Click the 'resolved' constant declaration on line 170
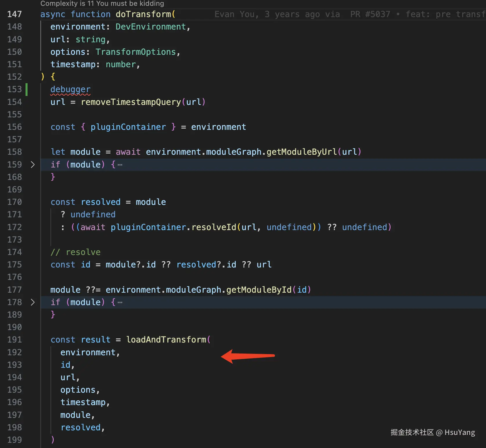Image resolution: width=486 pixels, height=448 pixels. click(101, 202)
